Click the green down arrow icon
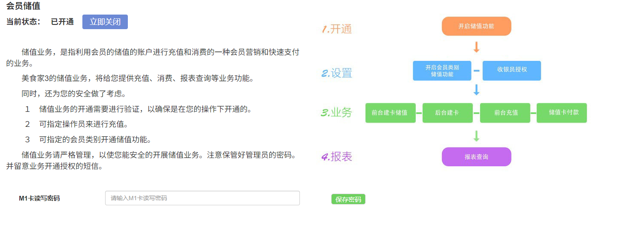 [x=476, y=136]
